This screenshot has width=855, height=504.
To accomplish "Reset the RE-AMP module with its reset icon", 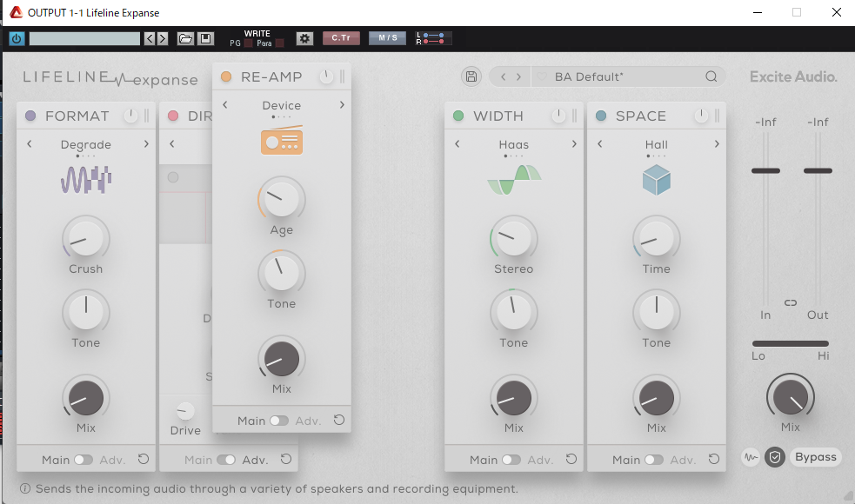I will 339,420.
